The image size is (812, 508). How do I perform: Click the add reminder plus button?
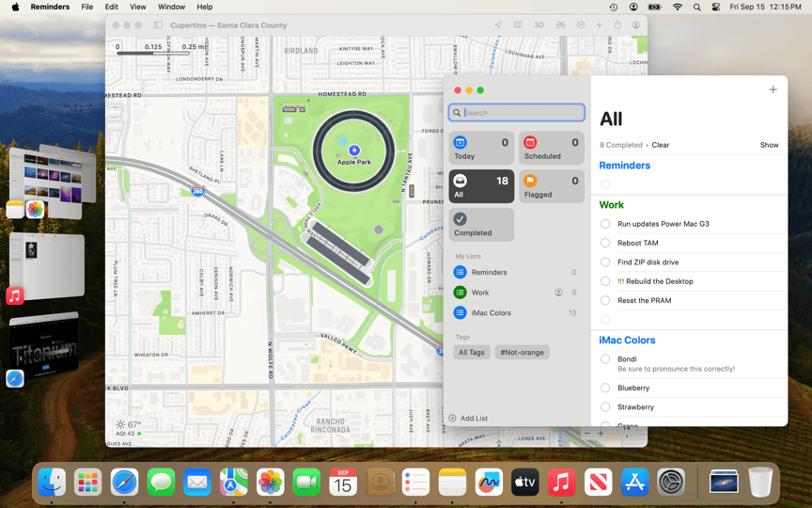coord(773,89)
